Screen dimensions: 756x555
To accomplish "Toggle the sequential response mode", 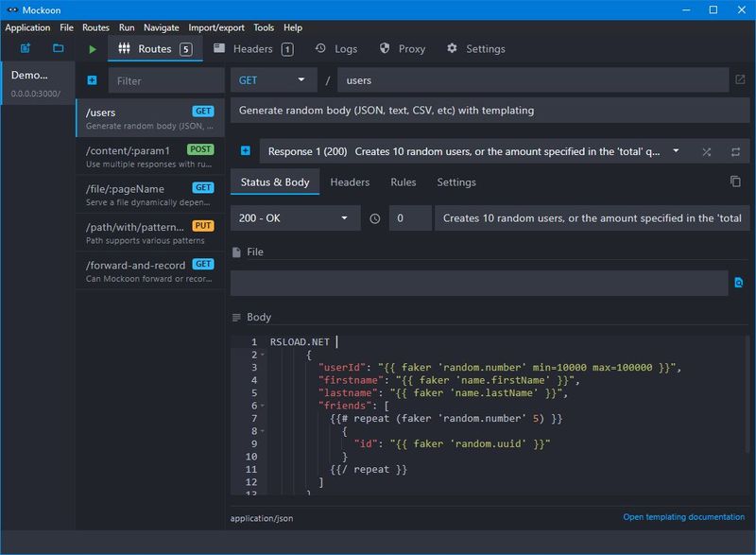I will pyautogui.click(x=735, y=151).
